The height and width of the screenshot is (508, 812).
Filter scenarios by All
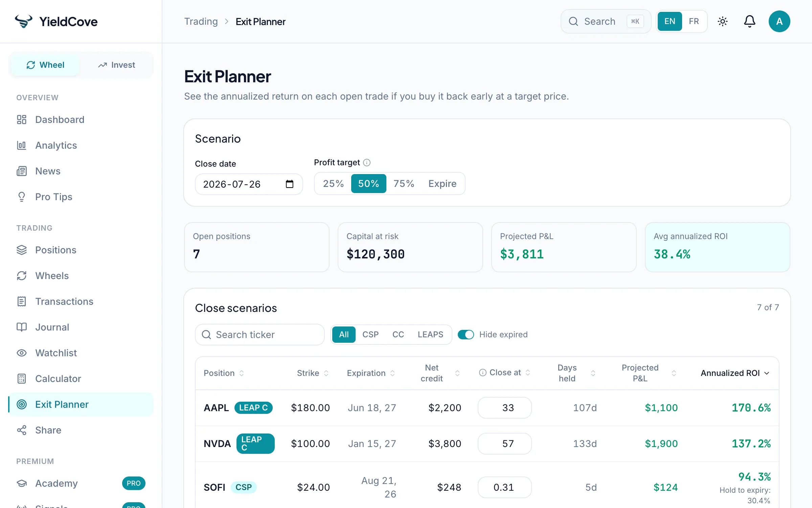click(x=344, y=335)
